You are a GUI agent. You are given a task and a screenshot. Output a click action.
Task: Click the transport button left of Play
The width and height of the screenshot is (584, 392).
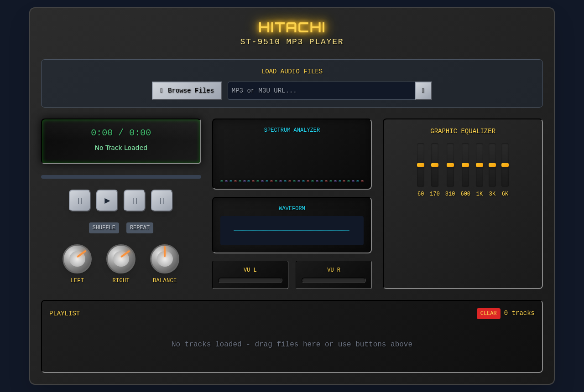coord(80,201)
